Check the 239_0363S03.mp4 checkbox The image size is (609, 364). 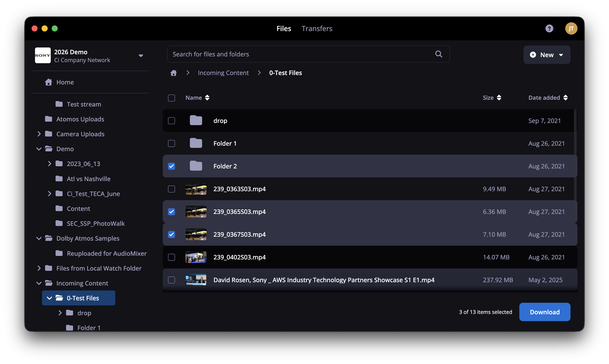coord(171,189)
